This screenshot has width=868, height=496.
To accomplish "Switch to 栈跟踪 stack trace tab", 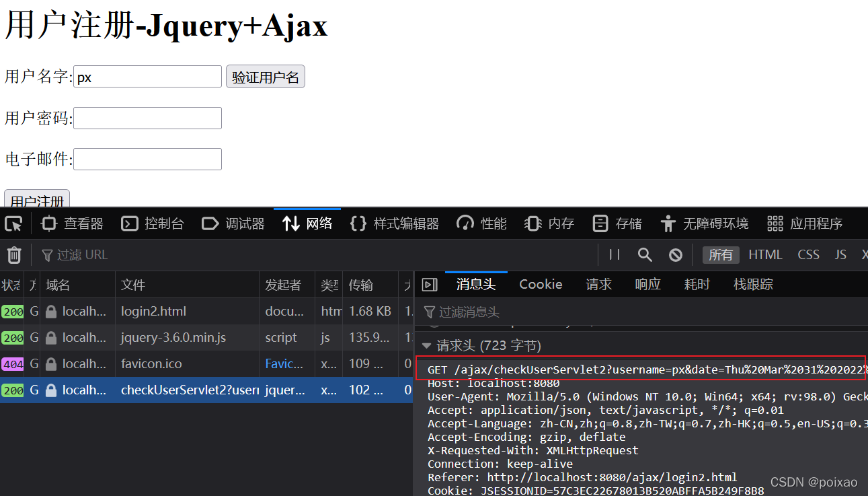I will (x=753, y=285).
